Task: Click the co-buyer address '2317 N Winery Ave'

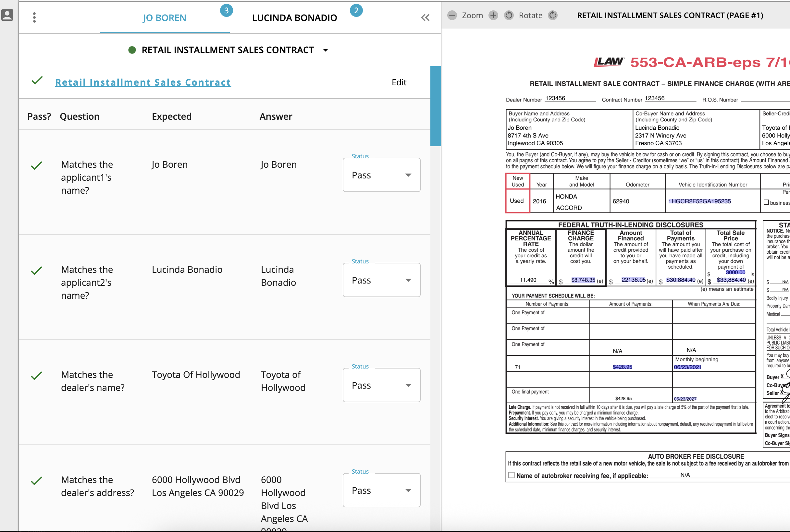Action: coord(660,135)
